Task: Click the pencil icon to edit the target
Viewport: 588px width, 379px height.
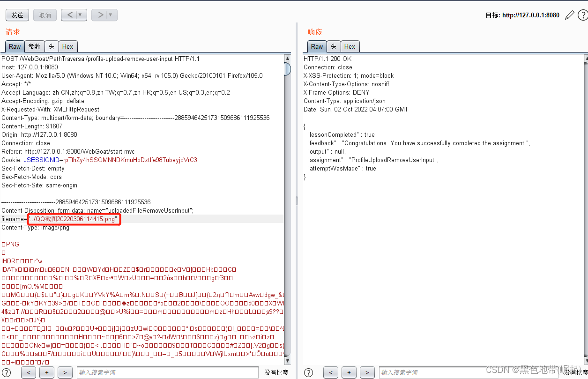Action: (x=569, y=15)
